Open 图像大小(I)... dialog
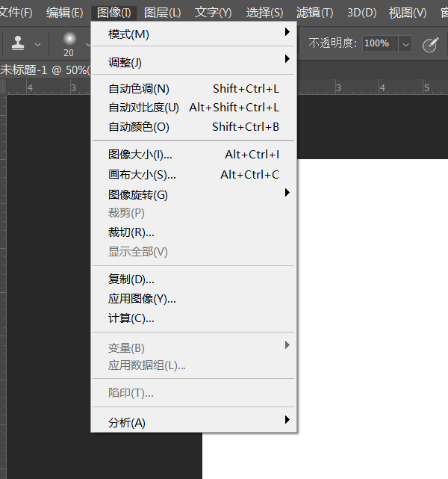This screenshot has width=448, height=479. pyautogui.click(x=194, y=155)
